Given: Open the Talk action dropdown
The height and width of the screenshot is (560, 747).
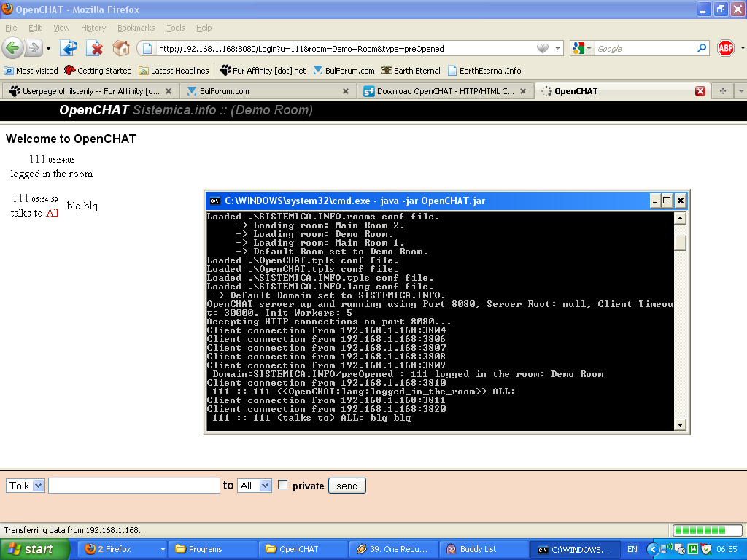Looking at the screenshot, I should [x=26, y=486].
